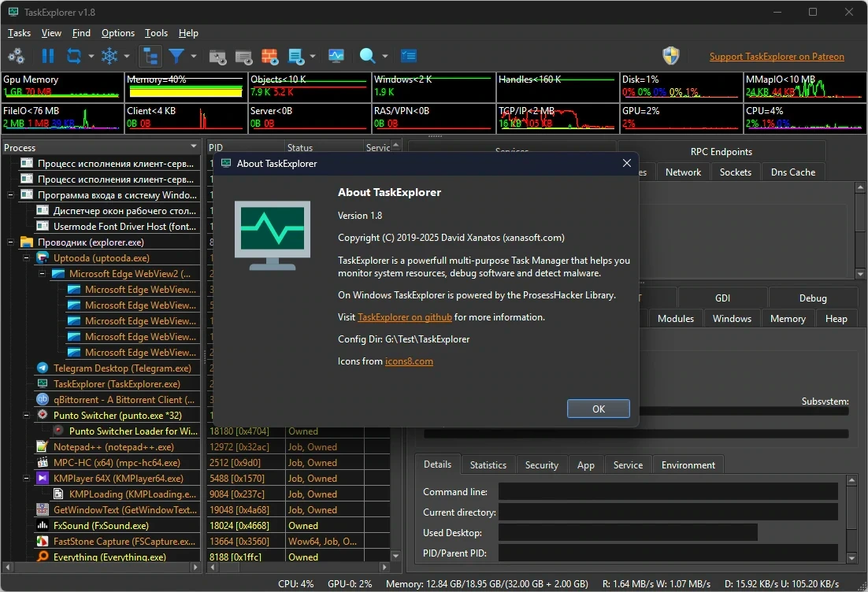Switch to the Sockets tab
Image resolution: width=868 pixels, height=592 pixels.
735,172
